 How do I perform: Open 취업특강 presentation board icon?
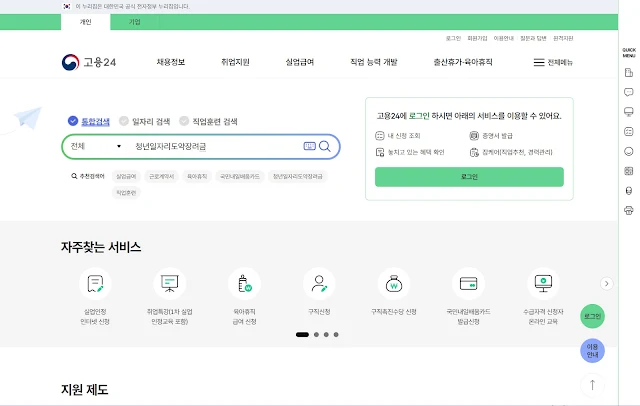170,284
